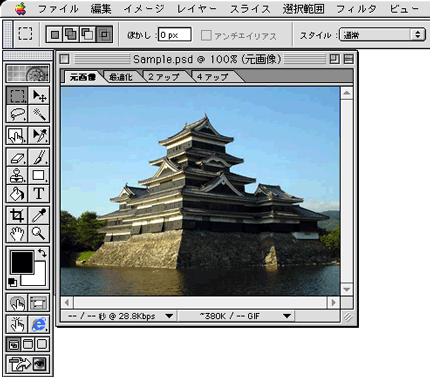Open the ~380K GIF file size dropdown
430x377 pixels.
pos(287,316)
